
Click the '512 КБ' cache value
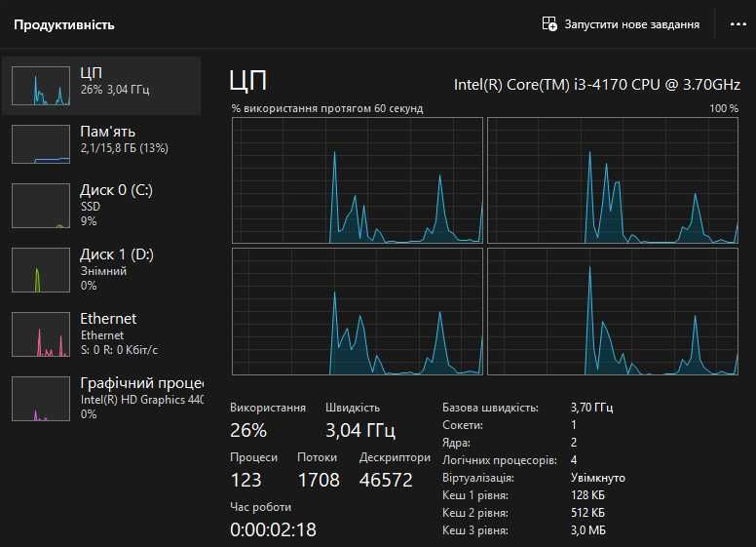[x=587, y=513]
